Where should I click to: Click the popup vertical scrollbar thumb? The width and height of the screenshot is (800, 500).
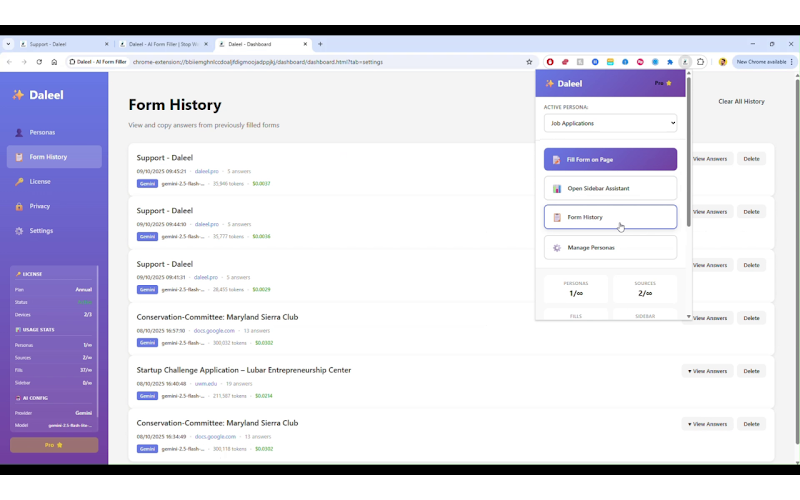689,151
